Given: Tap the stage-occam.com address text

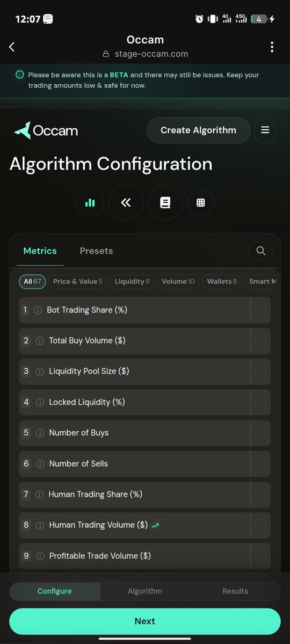Looking at the screenshot, I should click(x=151, y=54).
